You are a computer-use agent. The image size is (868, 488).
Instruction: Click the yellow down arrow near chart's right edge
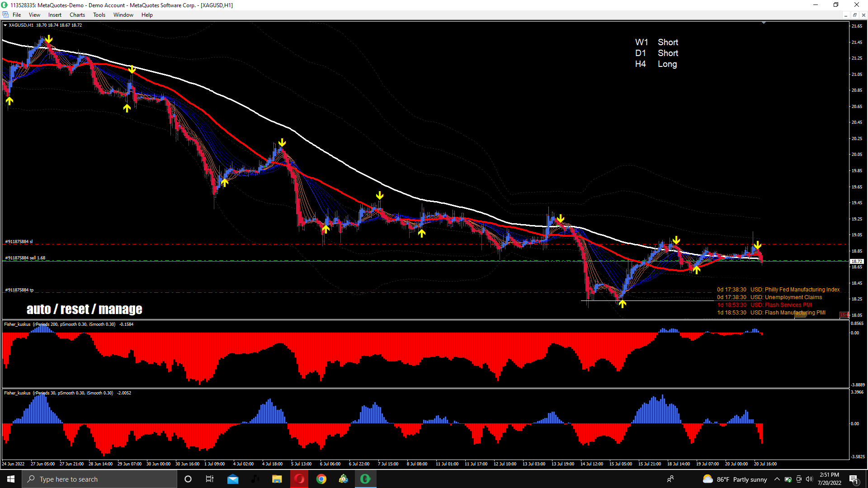pos(758,245)
